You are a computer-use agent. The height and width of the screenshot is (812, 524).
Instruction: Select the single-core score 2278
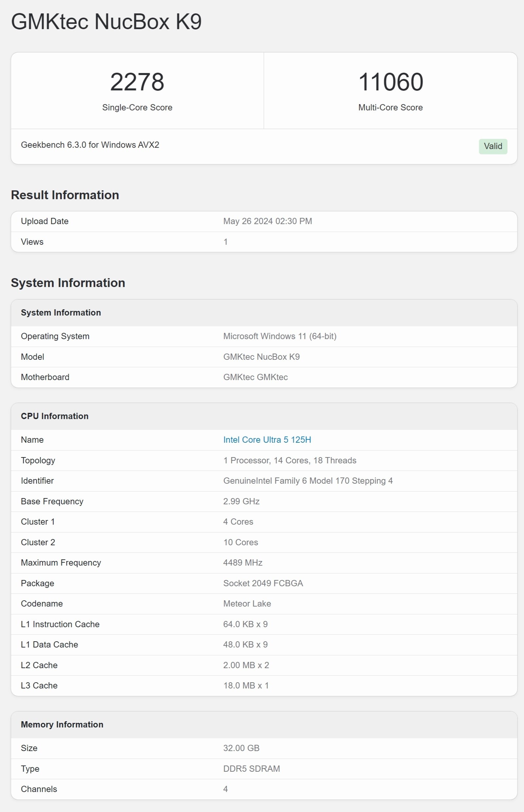137,82
